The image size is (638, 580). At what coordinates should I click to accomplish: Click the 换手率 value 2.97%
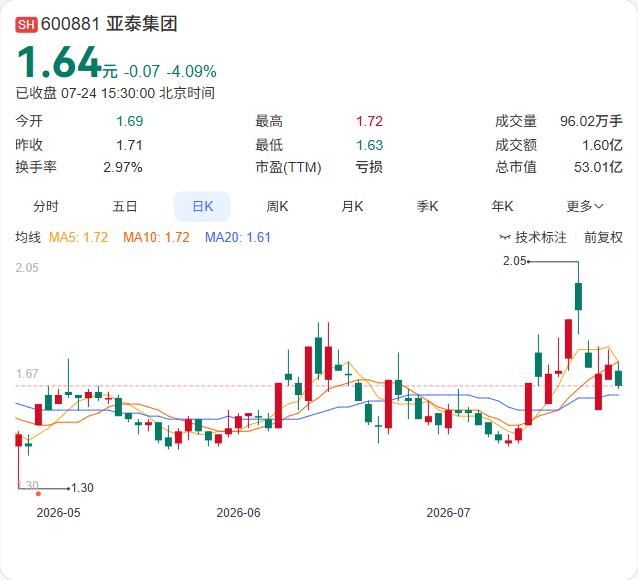pyautogui.click(x=122, y=167)
